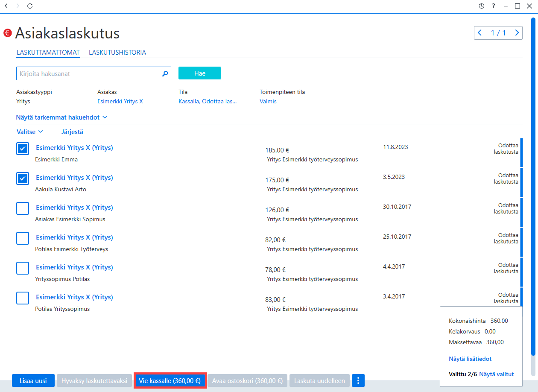Click the 1 / 1 page indicator
The height and width of the screenshot is (392, 538).
point(498,33)
